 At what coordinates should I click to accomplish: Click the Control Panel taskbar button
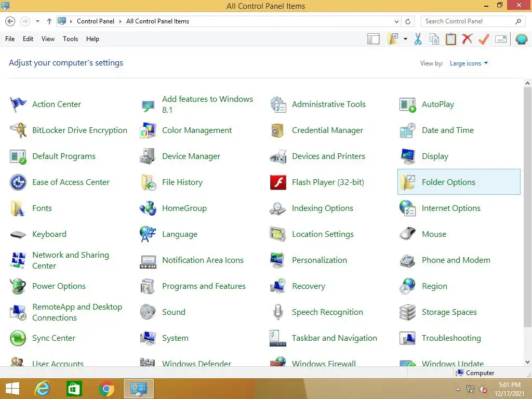pyautogui.click(x=138, y=389)
